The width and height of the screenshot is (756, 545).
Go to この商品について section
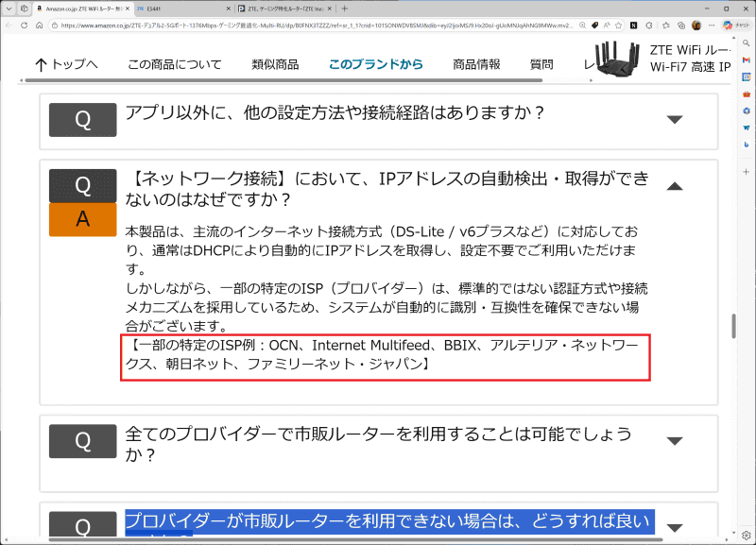[175, 64]
